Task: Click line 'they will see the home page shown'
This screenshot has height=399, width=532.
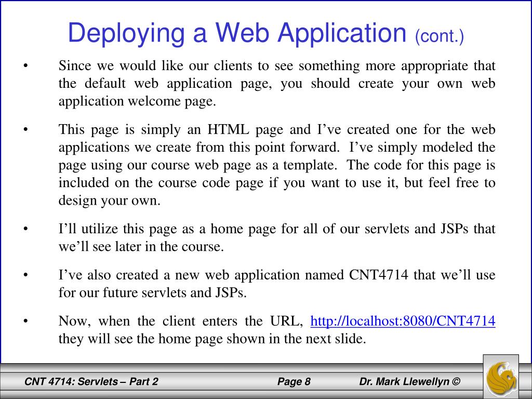Action: tap(212, 339)
